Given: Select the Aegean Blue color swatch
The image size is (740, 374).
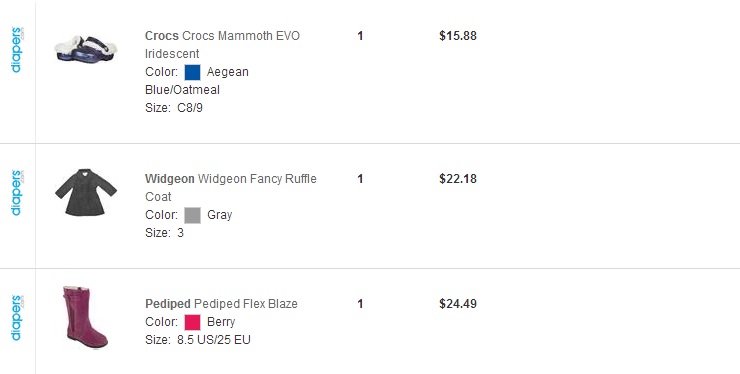Looking at the screenshot, I should click(193, 72).
